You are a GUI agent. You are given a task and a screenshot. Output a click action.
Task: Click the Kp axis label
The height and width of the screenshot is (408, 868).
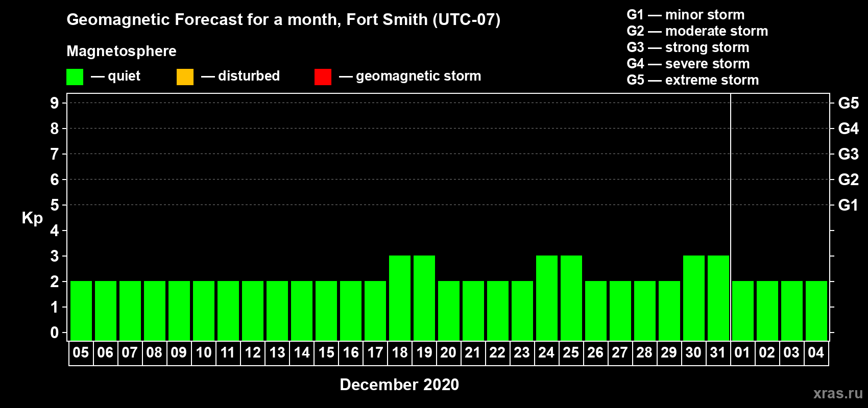pos(32,218)
